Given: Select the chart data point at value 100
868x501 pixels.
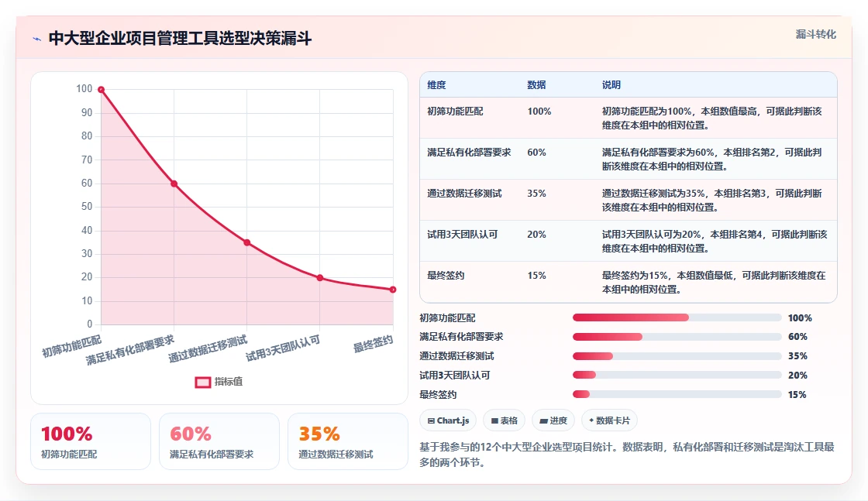Looking at the screenshot, I should 102,90.
